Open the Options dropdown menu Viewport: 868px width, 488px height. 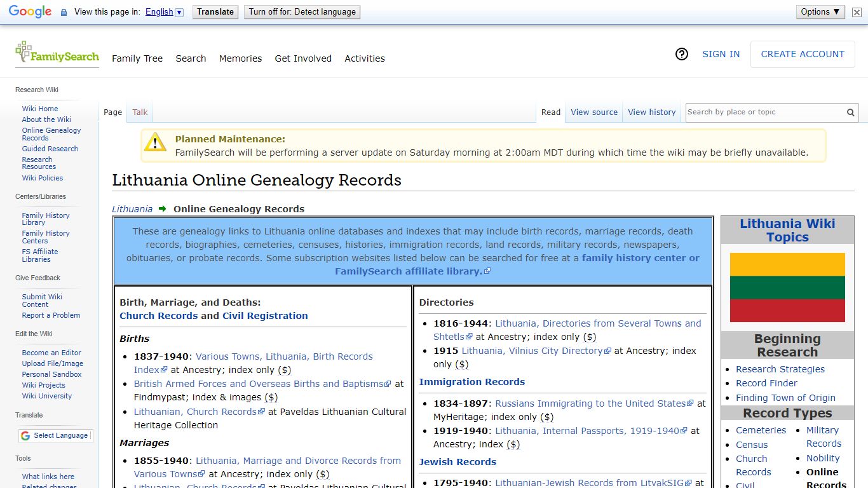point(820,12)
